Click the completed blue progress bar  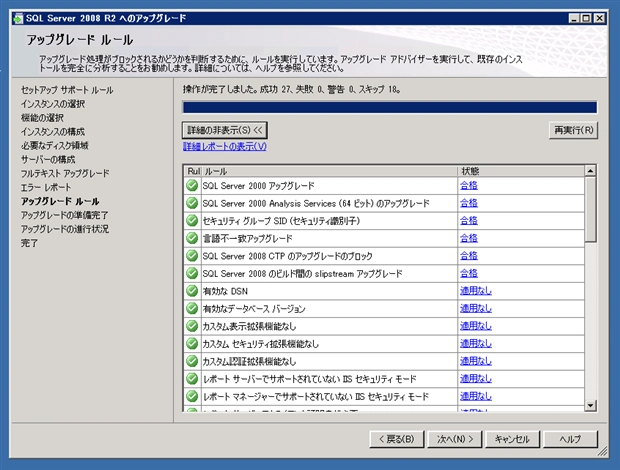pyautogui.click(x=390, y=107)
